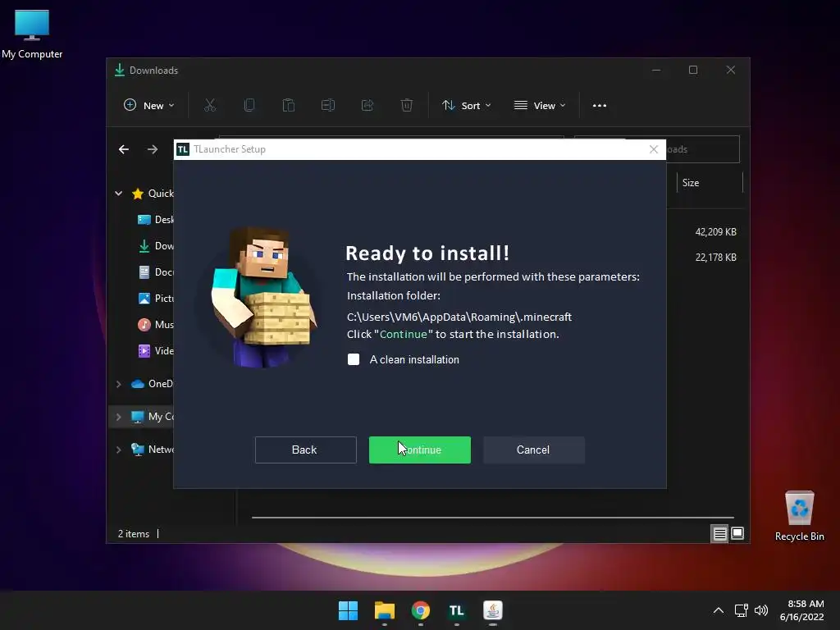Click the search box in Downloads window
840x630 pixels.
pyautogui.click(x=703, y=149)
